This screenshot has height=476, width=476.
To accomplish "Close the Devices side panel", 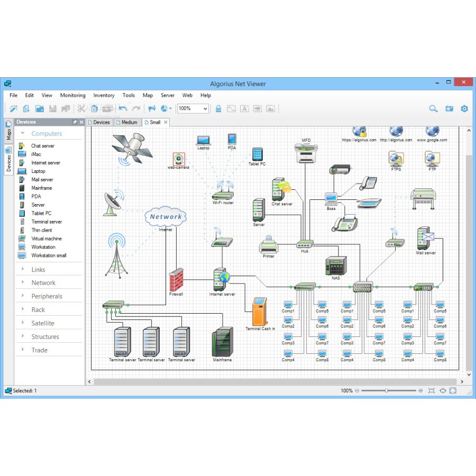I will [81, 122].
